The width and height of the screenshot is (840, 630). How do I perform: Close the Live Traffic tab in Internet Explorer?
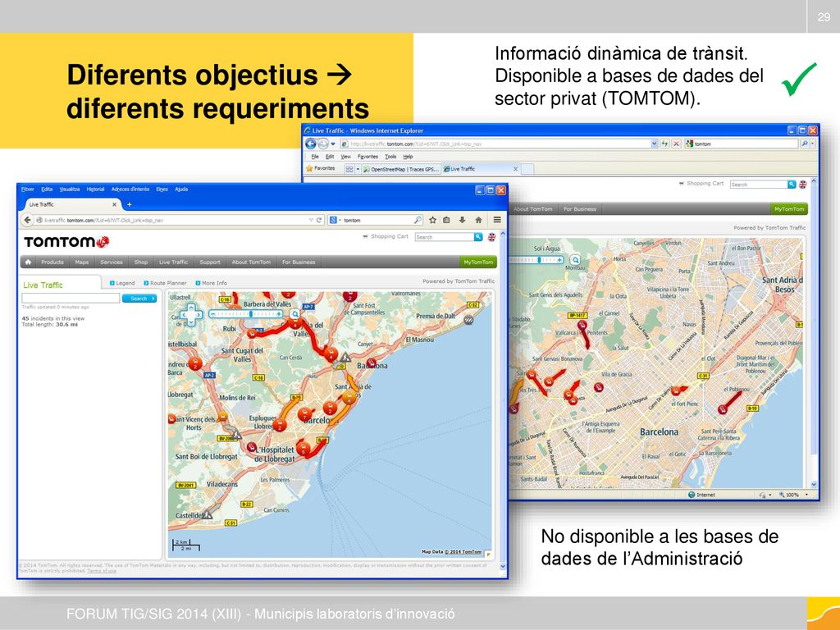[x=515, y=169]
